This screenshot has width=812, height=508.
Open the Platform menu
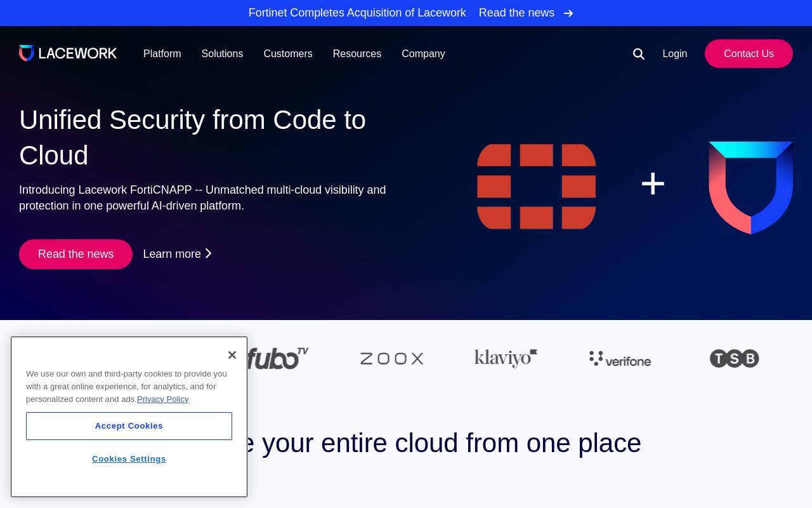click(x=162, y=54)
